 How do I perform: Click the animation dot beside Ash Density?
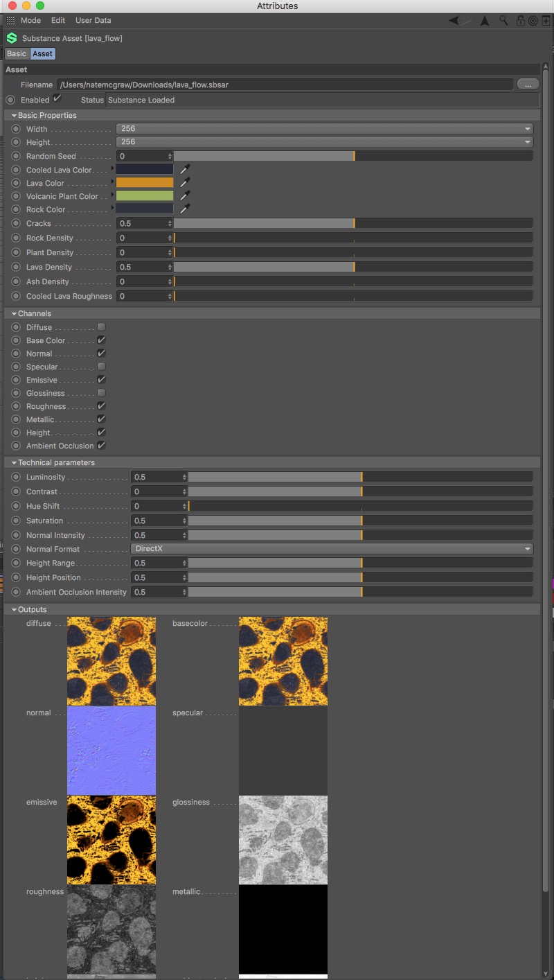point(16,281)
